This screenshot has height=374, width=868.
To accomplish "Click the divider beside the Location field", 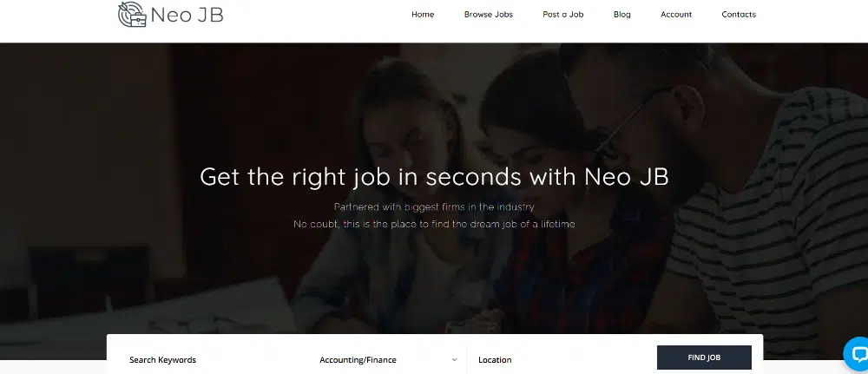I will pyautogui.click(x=467, y=359).
